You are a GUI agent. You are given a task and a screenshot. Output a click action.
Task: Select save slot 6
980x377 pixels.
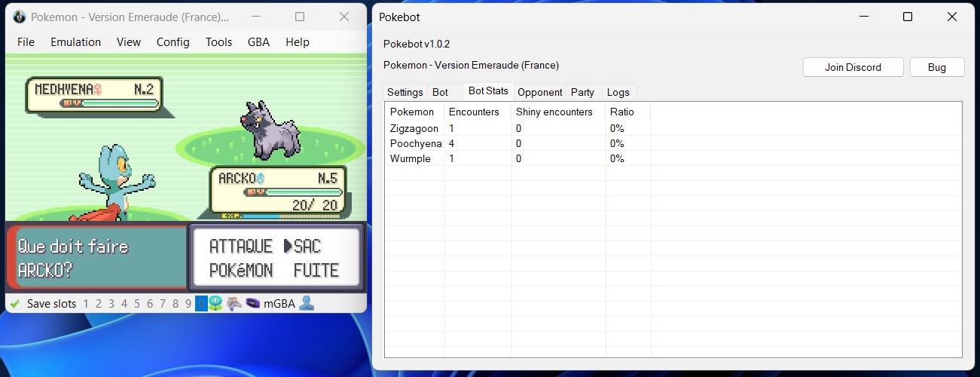point(150,304)
